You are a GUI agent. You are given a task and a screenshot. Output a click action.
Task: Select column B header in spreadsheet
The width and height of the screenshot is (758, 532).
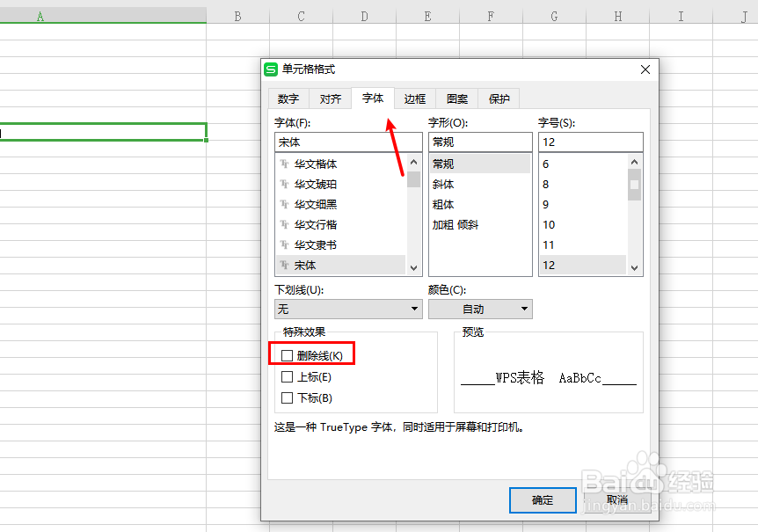click(237, 16)
